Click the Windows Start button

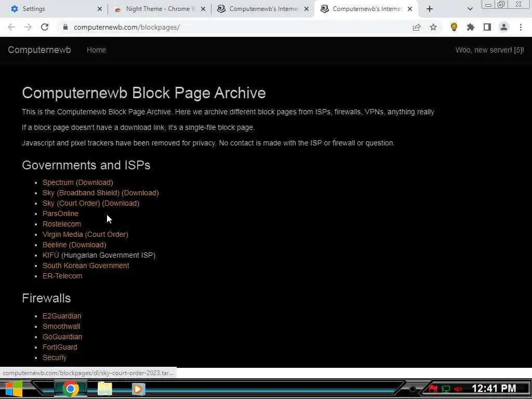tap(14, 389)
